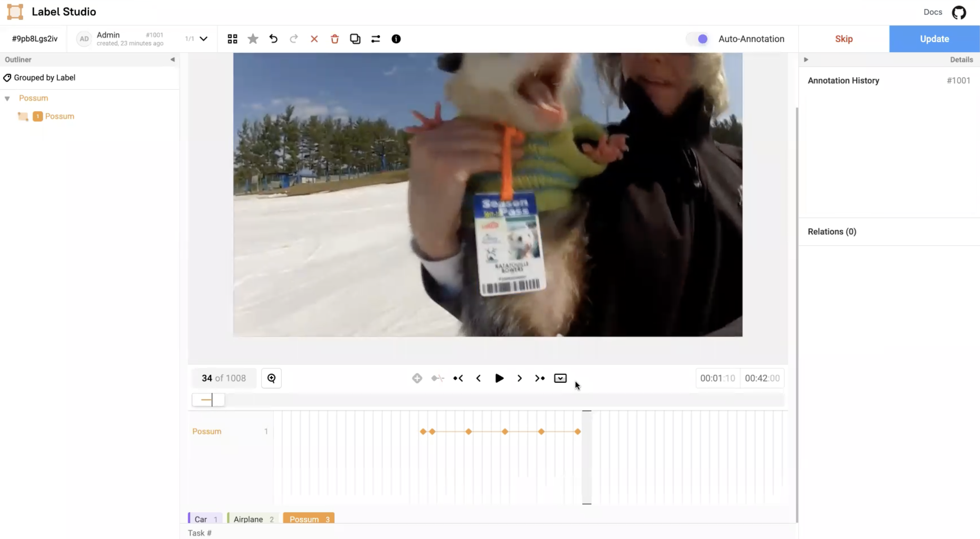Select the Possum label tag
Viewport: 980px width, 539px height.
point(308,519)
